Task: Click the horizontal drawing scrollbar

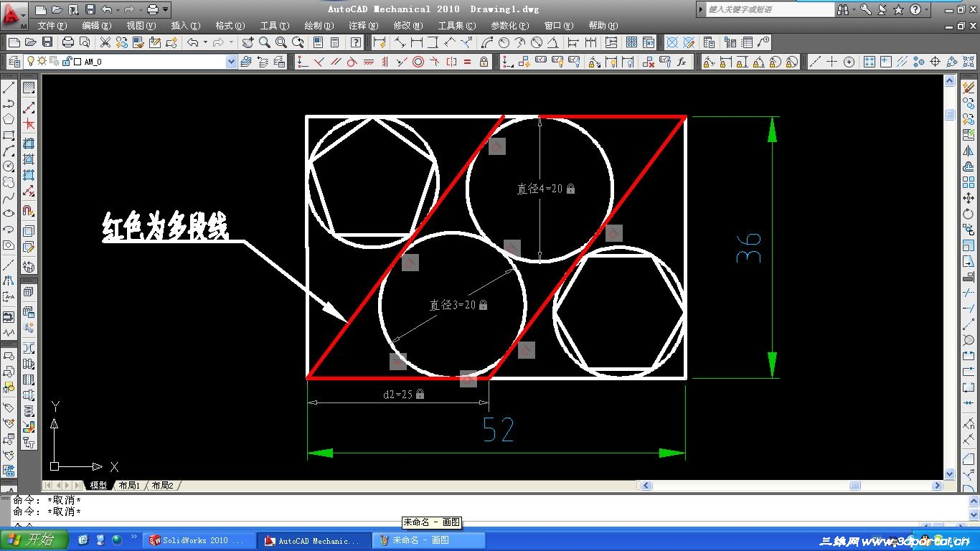Action: tap(791, 486)
